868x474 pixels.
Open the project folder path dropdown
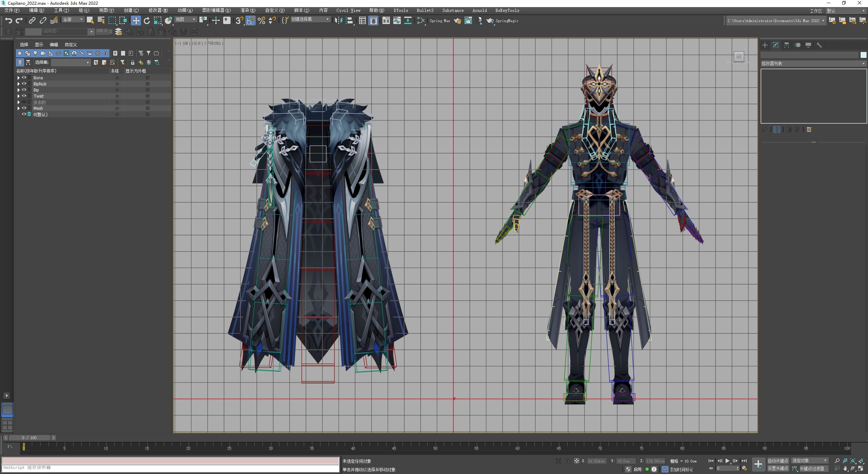776,21
